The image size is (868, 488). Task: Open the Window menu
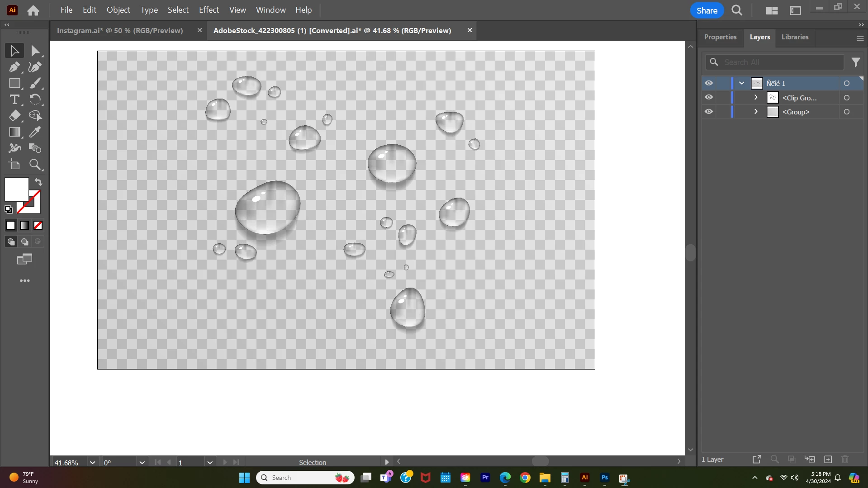[x=271, y=10]
